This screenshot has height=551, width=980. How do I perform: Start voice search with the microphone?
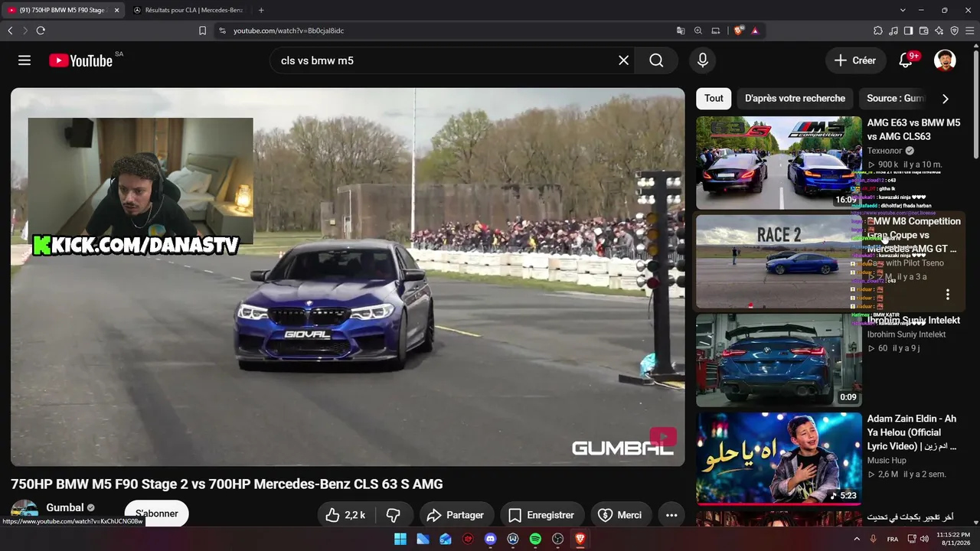pos(703,60)
